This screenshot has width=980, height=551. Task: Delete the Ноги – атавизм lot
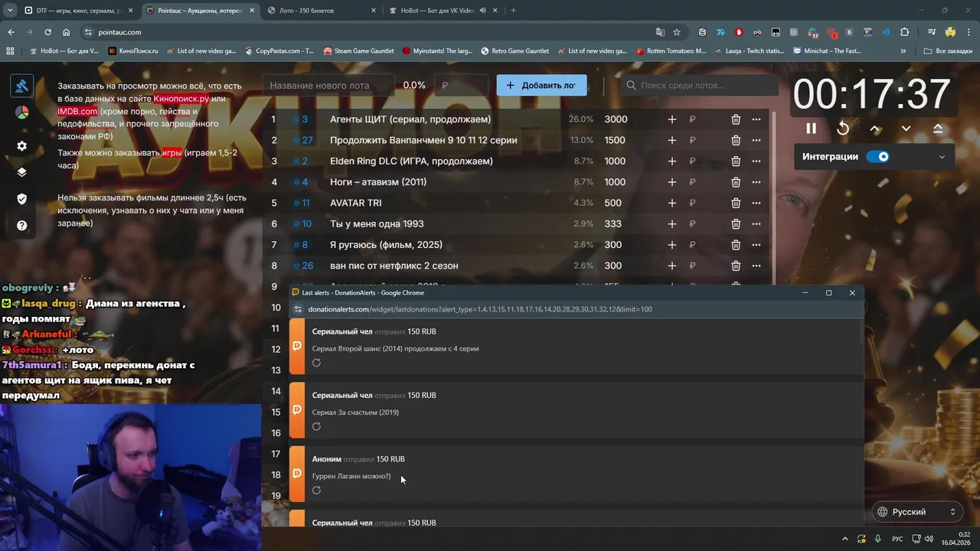tap(736, 182)
